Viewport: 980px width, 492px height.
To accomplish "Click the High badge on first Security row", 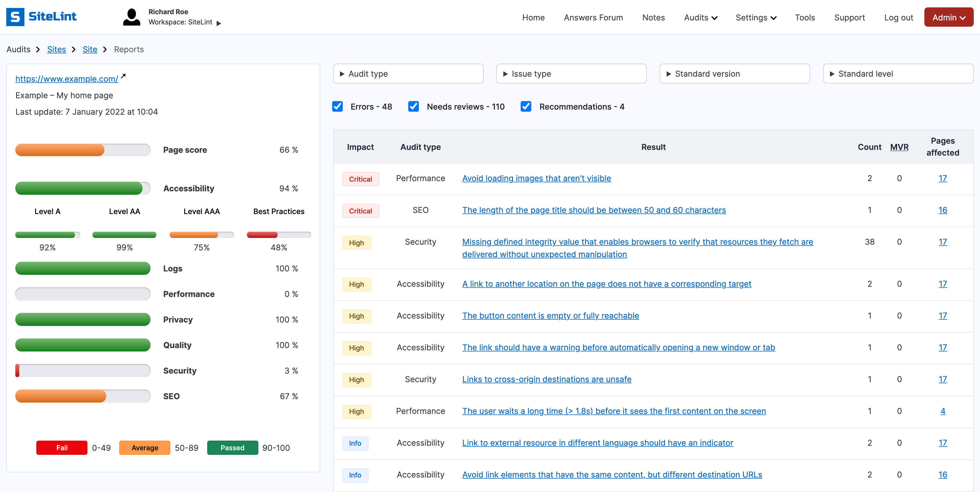I will [x=356, y=243].
